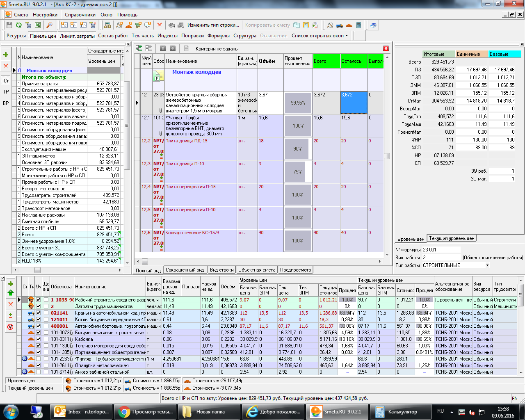Click the document icon beside Критерии не заданы

pos(186,48)
